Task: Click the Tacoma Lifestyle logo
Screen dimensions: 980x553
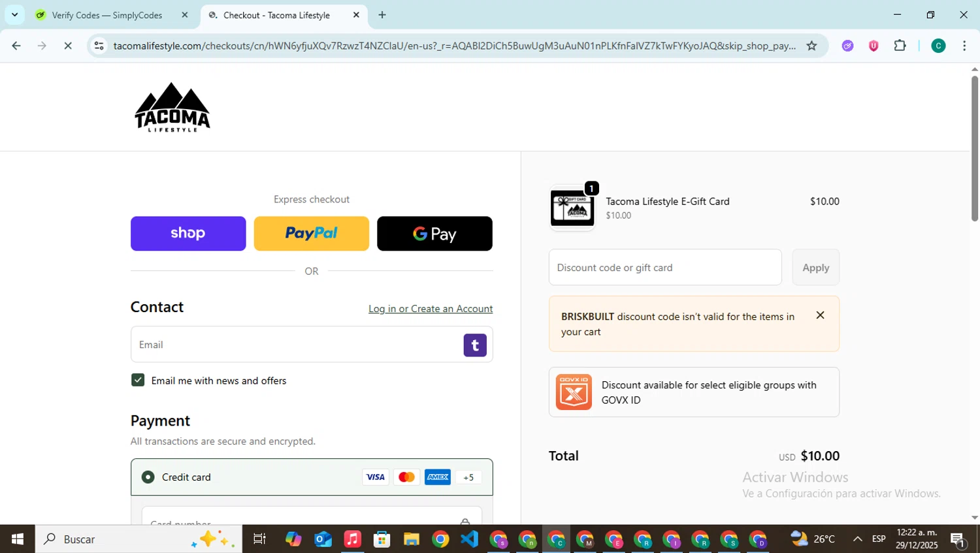Action: 172,108
